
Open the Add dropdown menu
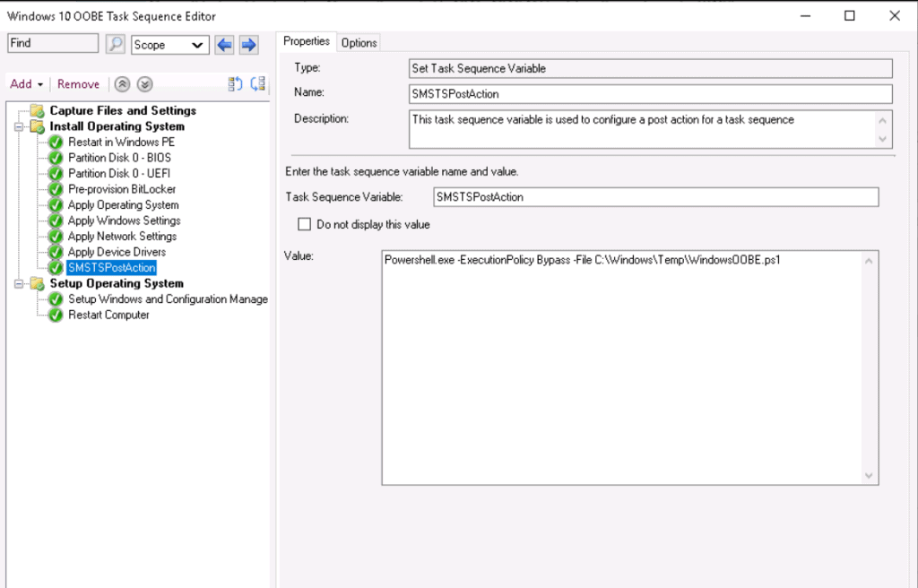(x=26, y=84)
